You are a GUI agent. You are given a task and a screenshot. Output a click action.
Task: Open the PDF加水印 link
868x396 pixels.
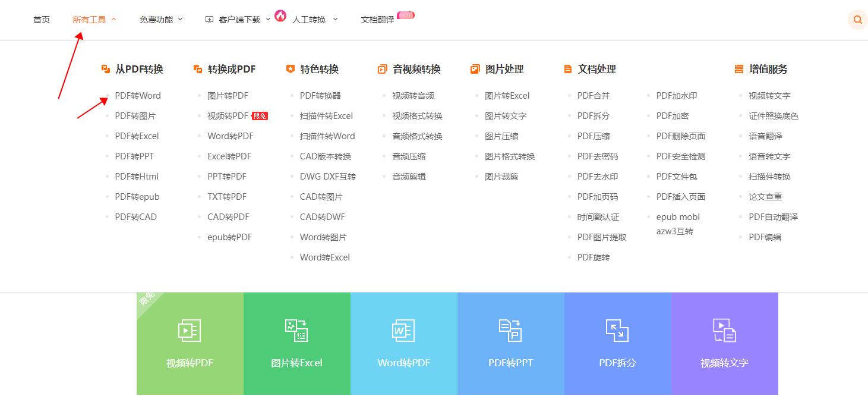(677, 96)
